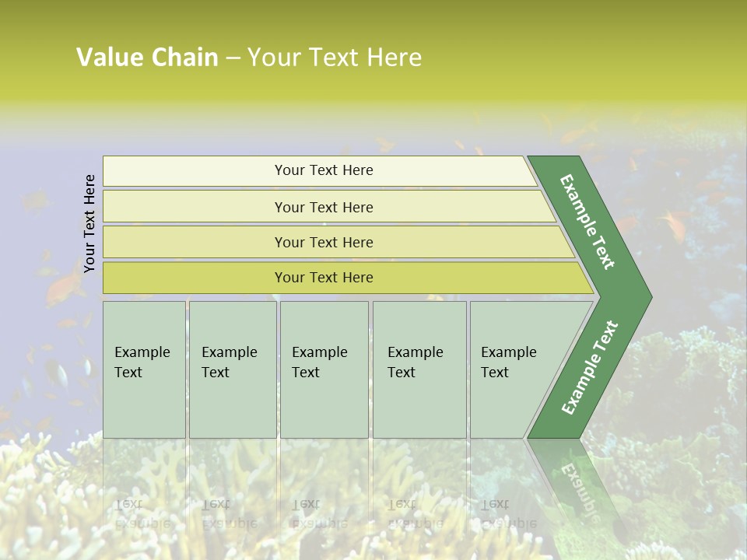Screen dimensions: 747x560
Task: Click the second "Your Text Here" bar
Action: coord(324,207)
